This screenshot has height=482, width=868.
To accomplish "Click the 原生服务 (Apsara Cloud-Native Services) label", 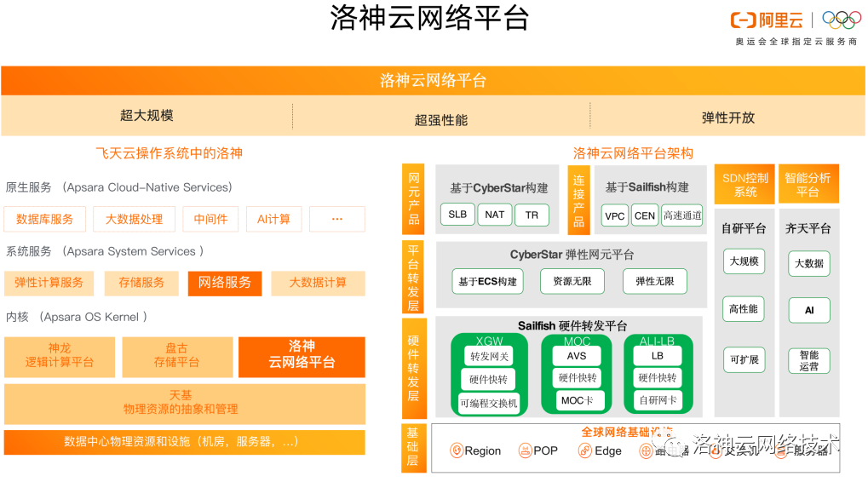I will [x=119, y=187].
